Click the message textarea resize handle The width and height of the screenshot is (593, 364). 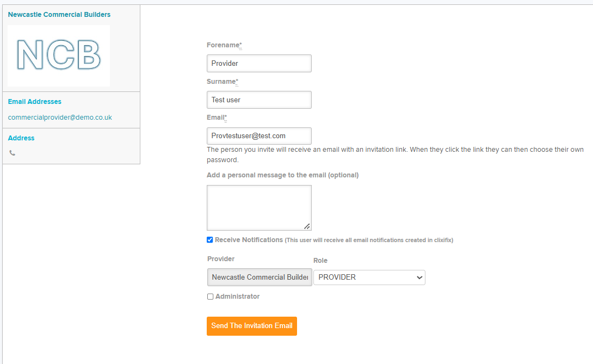click(x=307, y=226)
